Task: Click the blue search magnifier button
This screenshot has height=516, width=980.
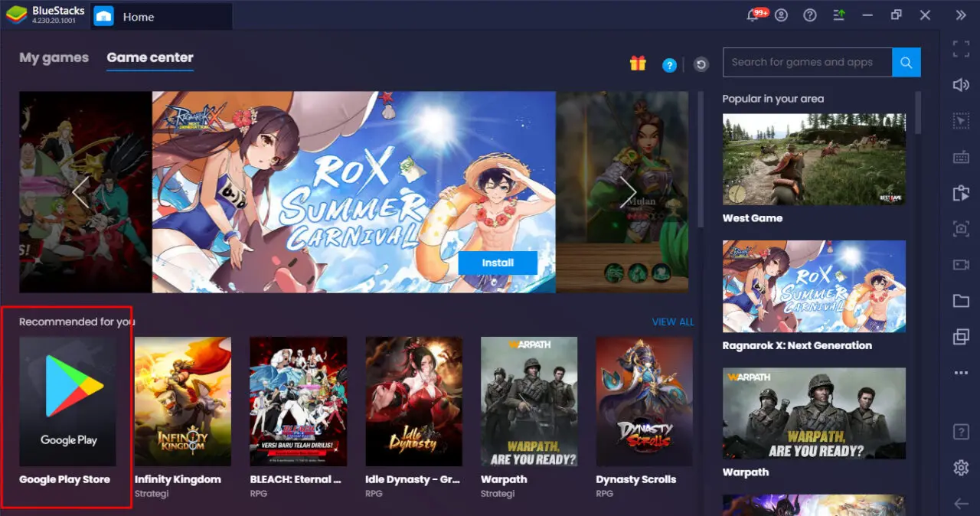Action: (x=906, y=63)
